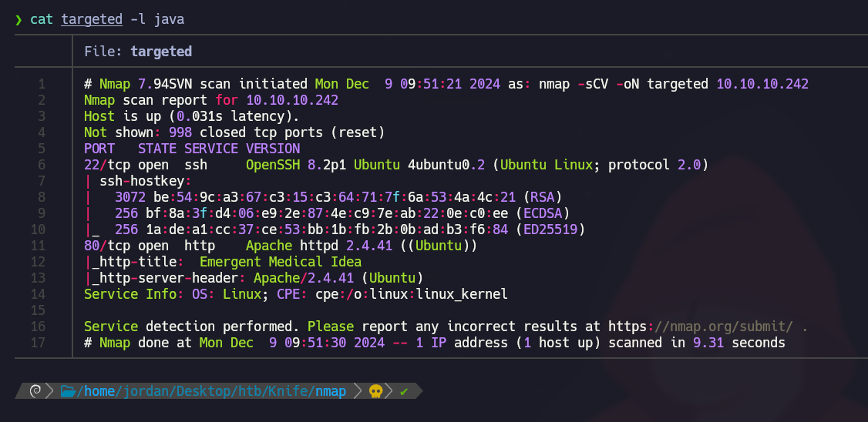
Task: Click the blue folder icon in prompt
Action: pos(67,392)
